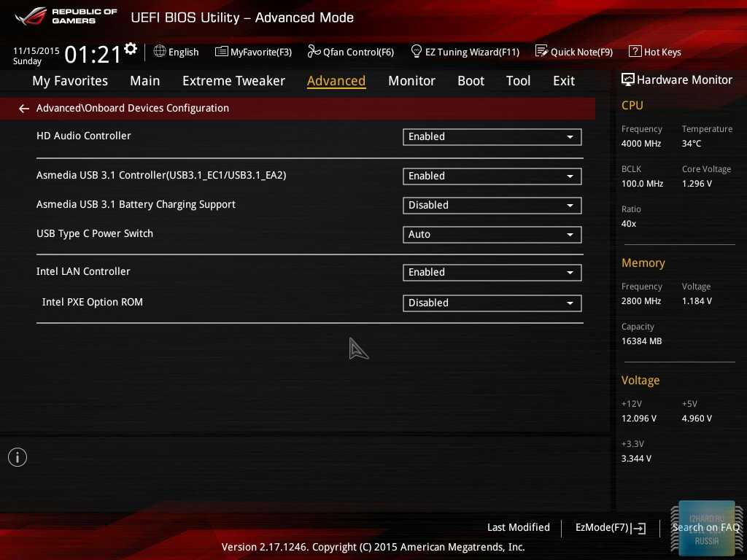Open Quick Note notepad icon

pos(541,52)
